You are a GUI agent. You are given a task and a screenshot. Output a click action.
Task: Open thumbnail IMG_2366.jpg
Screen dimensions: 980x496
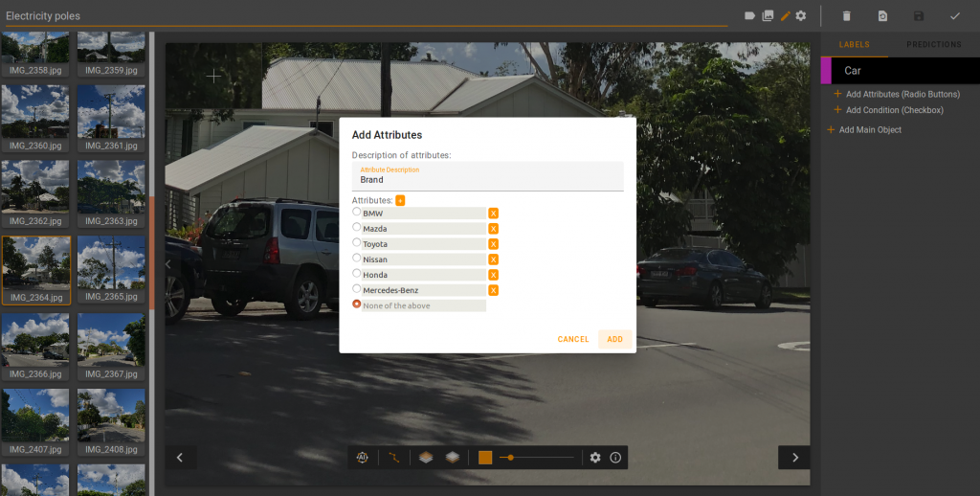coord(35,347)
